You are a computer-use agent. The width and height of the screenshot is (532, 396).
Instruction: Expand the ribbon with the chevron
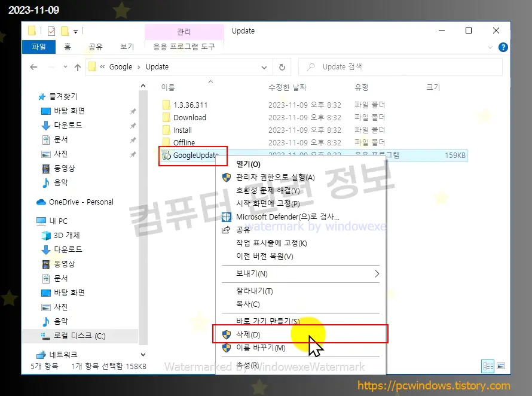pyautogui.click(x=490, y=47)
